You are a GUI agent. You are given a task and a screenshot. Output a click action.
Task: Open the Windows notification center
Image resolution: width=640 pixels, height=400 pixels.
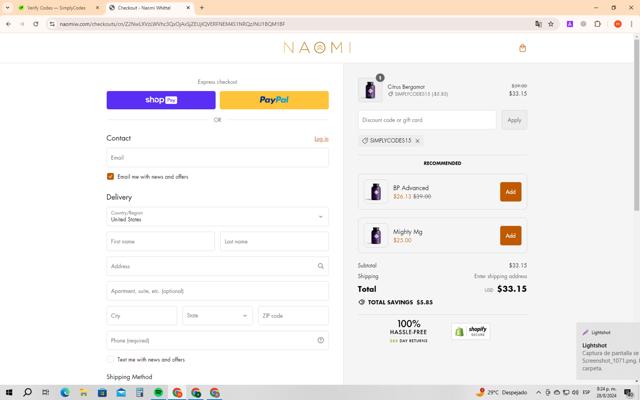coord(629,393)
